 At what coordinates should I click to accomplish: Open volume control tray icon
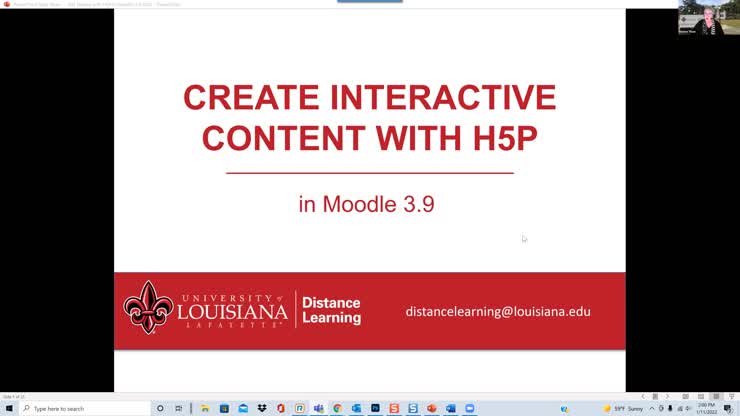pyautogui.click(x=688, y=408)
